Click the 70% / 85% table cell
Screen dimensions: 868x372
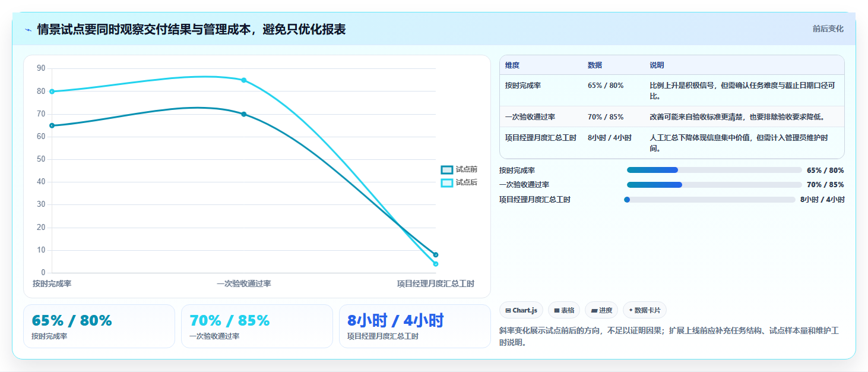pos(606,117)
